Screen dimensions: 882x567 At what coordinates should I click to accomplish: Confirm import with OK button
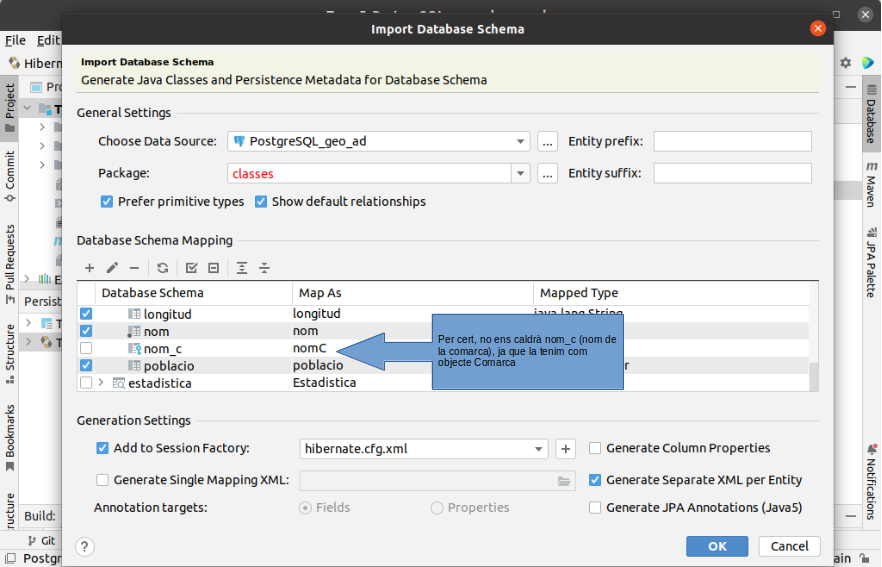point(717,546)
